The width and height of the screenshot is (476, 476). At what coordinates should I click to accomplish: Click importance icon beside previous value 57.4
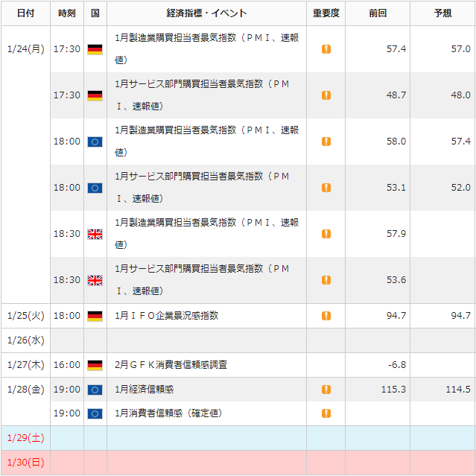pos(326,49)
